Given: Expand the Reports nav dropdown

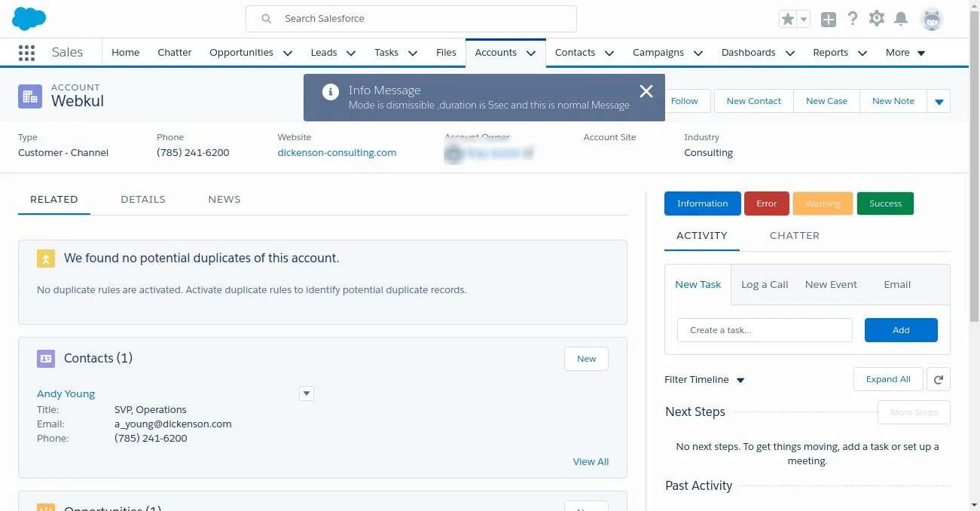Looking at the screenshot, I should tap(862, 53).
